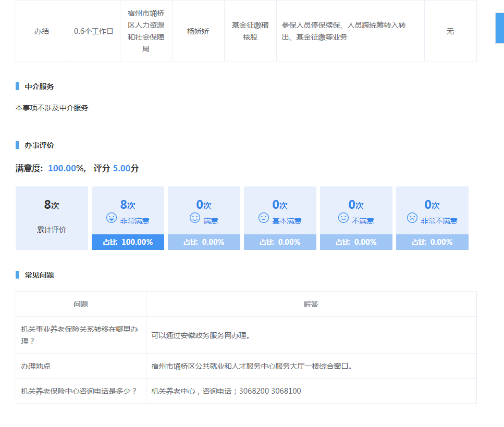Click the 非常不满意 sad face icon
This screenshot has width=504, height=427.
(412, 218)
